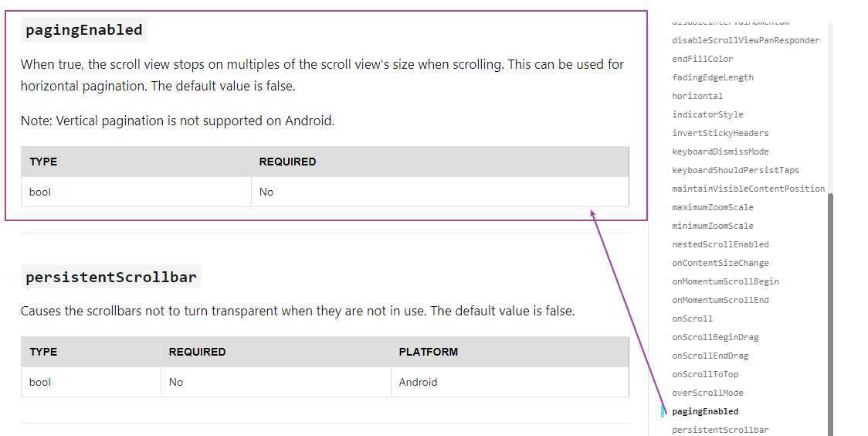Go to nestedScrollEnabled in the sidebar
This screenshot has width=868, height=436.
720,244
